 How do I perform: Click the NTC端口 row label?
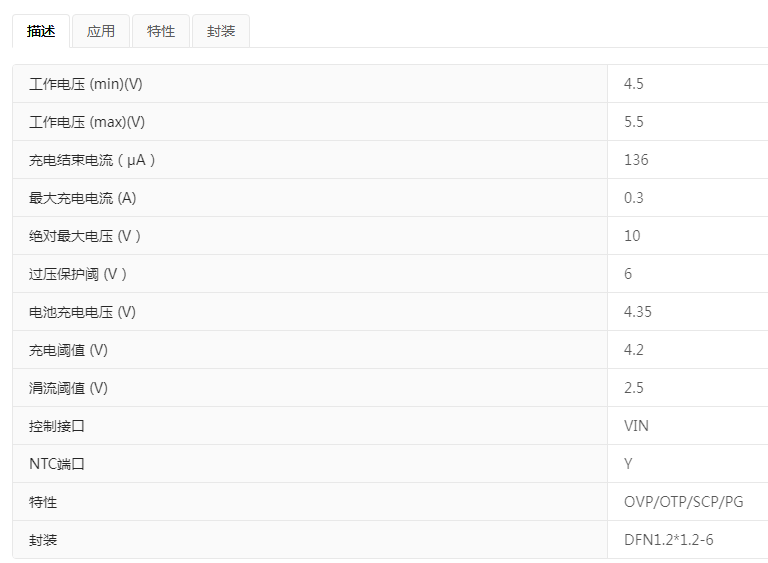click(59, 464)
